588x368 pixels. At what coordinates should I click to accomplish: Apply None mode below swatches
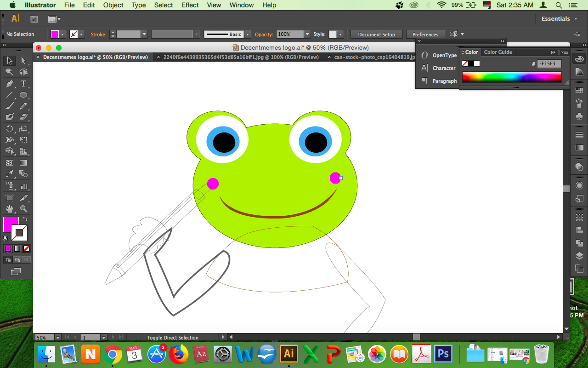coord(27,248)
